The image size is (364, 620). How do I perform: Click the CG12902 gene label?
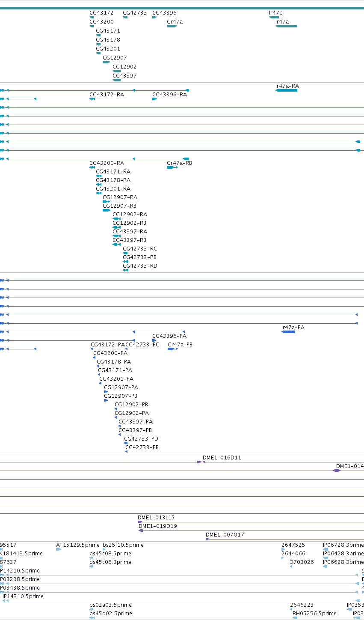[124, 67]
